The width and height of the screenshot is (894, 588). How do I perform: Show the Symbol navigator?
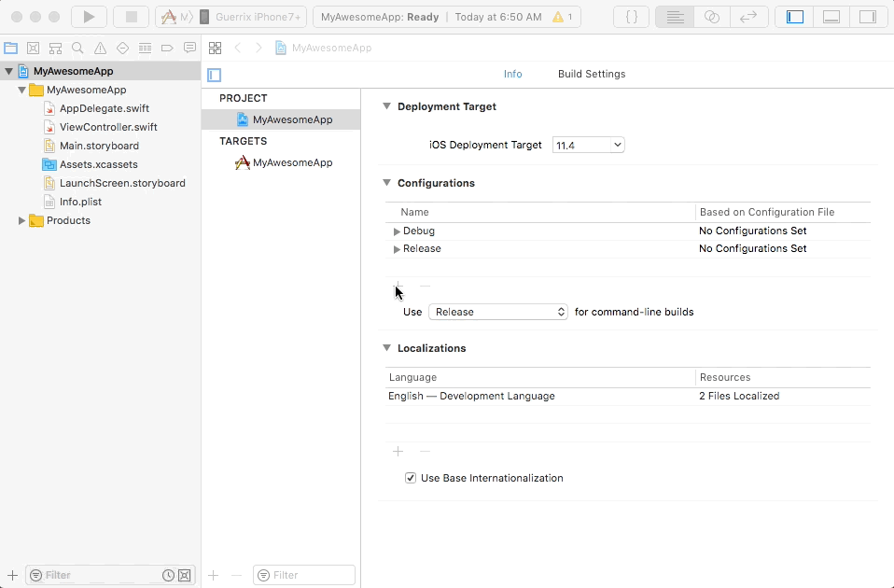coord(55,48)
